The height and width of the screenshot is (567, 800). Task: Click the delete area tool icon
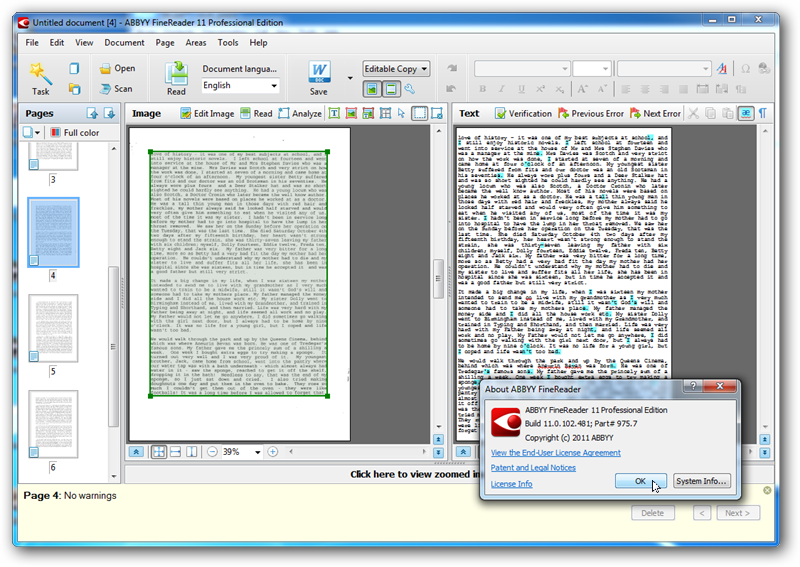pyautogui.click(x=437, y=113)
